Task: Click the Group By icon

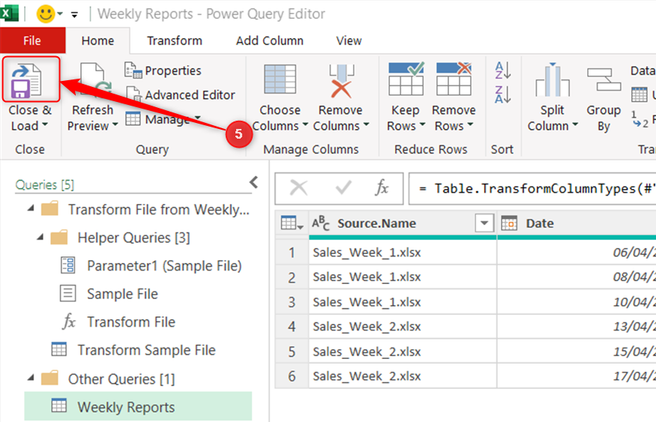Action: point(604,79)
